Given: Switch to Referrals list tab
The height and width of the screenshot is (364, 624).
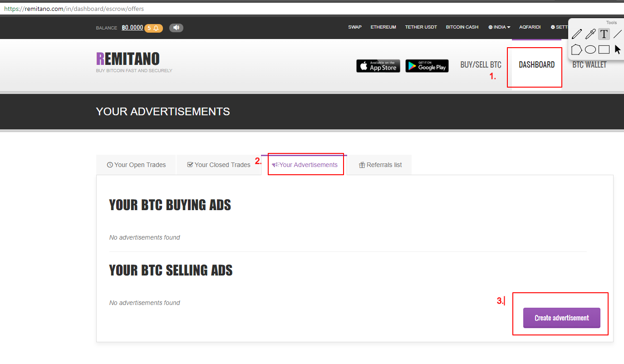Looking at the screenshot, I should coord(380,165).
